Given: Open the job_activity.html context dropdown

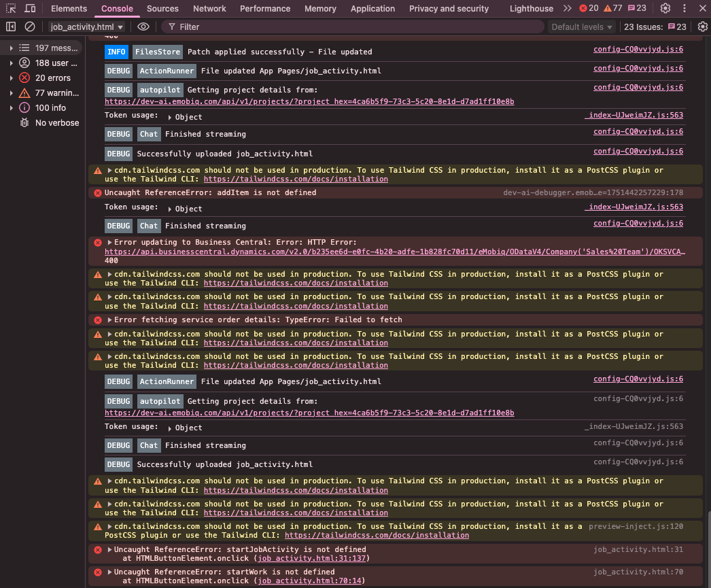Looking at the screenshot, I should tap(87, 27).
